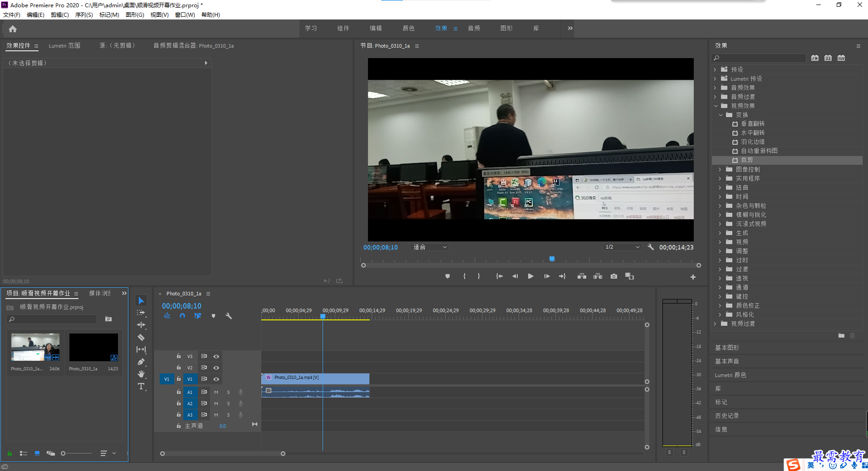Toggle V3 track output eye
Viewport: 868px width, 471px height.
[216, 357]
